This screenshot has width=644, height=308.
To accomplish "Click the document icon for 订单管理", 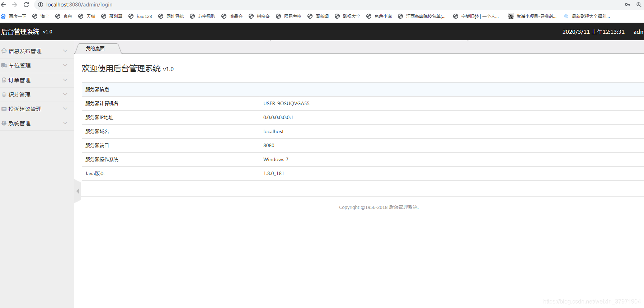I will coord(4,80).
